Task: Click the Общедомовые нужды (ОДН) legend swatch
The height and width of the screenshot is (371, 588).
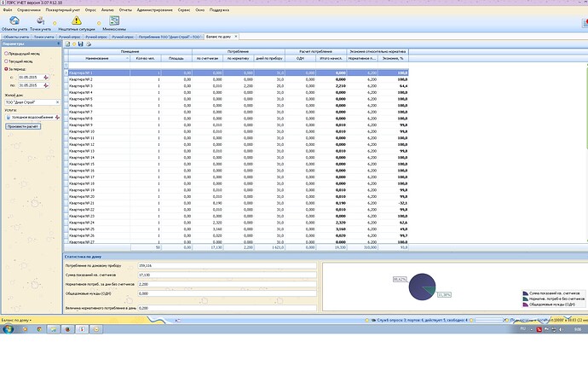Action: [526, 304]
